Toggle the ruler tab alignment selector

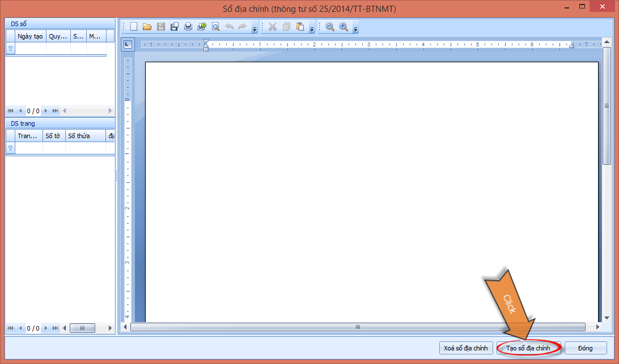tap(128, 44)
